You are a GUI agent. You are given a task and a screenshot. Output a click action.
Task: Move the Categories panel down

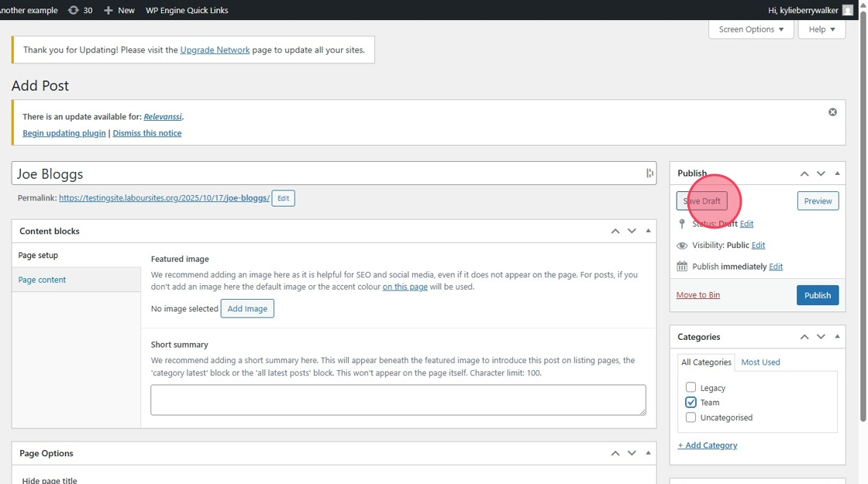click(821, 337)
